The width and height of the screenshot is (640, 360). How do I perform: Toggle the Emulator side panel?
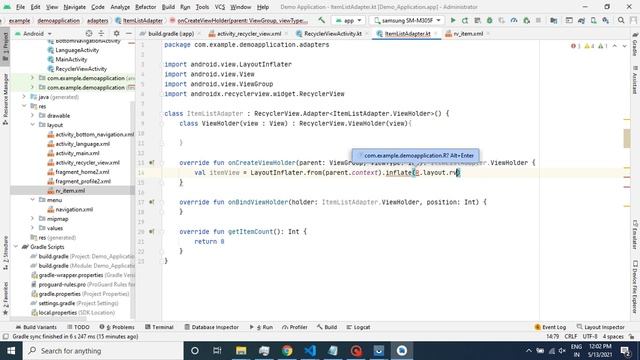(635, 235)
